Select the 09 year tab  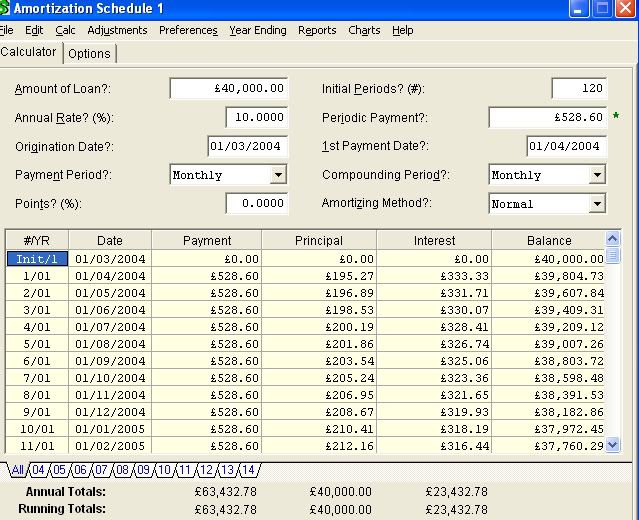coord(143,469)
